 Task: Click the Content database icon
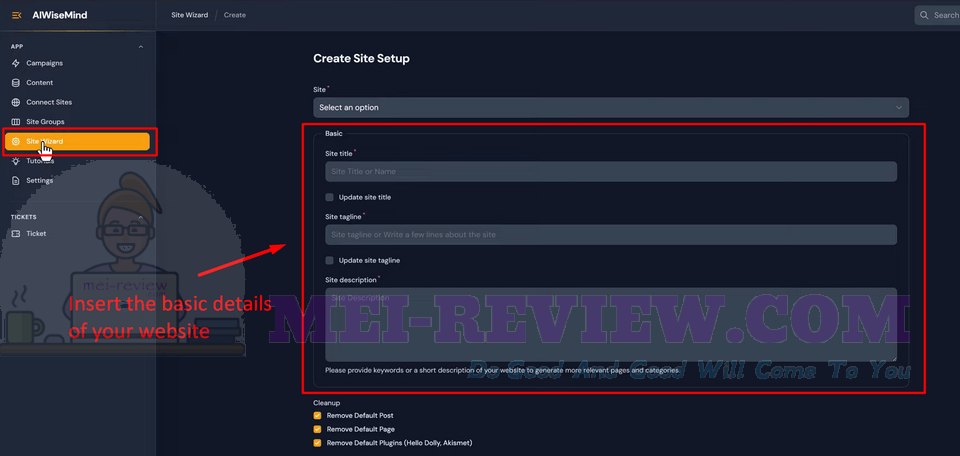[x=16, y=83]
